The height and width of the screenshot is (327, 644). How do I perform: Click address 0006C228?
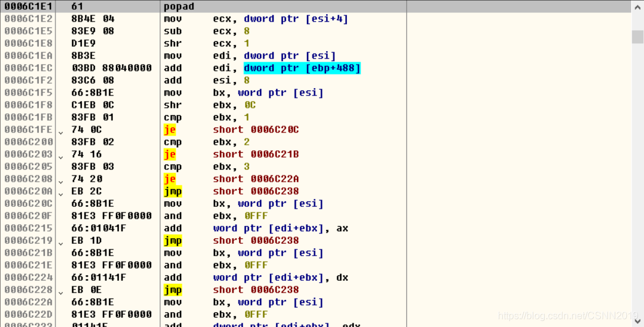29,289
